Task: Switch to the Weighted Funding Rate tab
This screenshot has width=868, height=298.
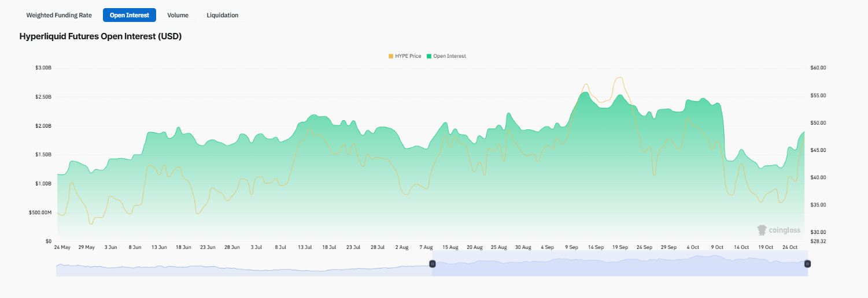Action: coord(59,15)
